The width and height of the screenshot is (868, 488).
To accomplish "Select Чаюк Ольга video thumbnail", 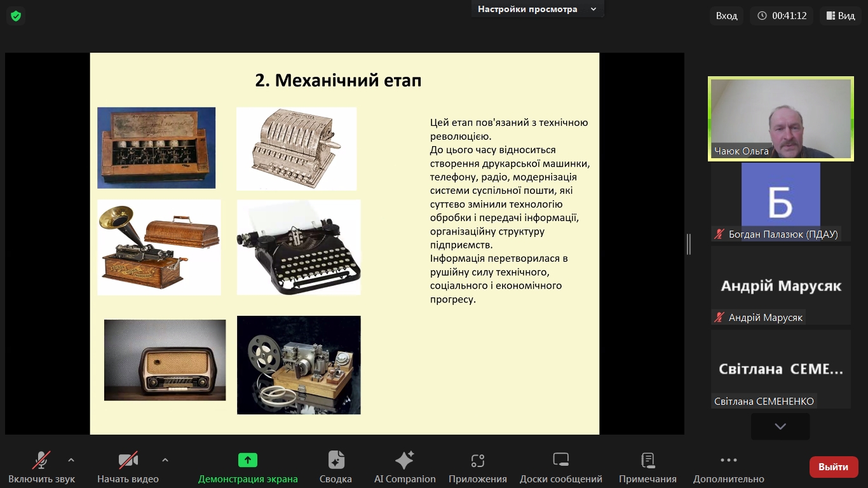I will (780, 119).
